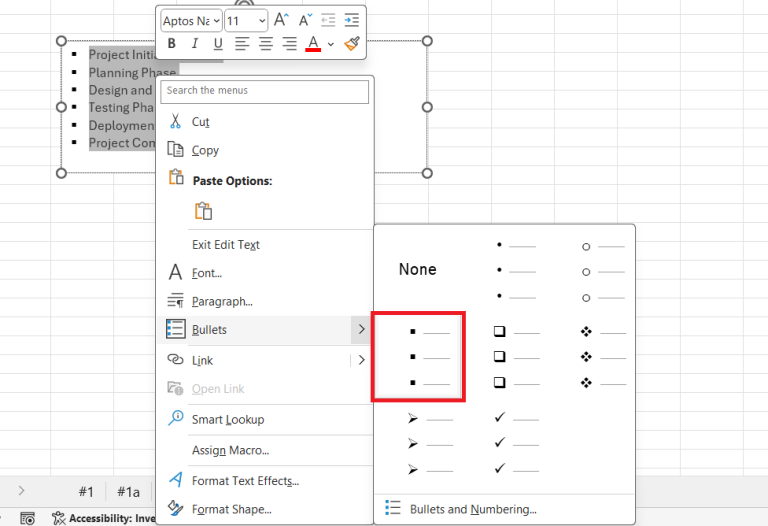Toggle italic formatting in mini toolbar
Image resolution: width=768 pixels, height=526 pixels.
pyautogui.click(x=194, y=44)
